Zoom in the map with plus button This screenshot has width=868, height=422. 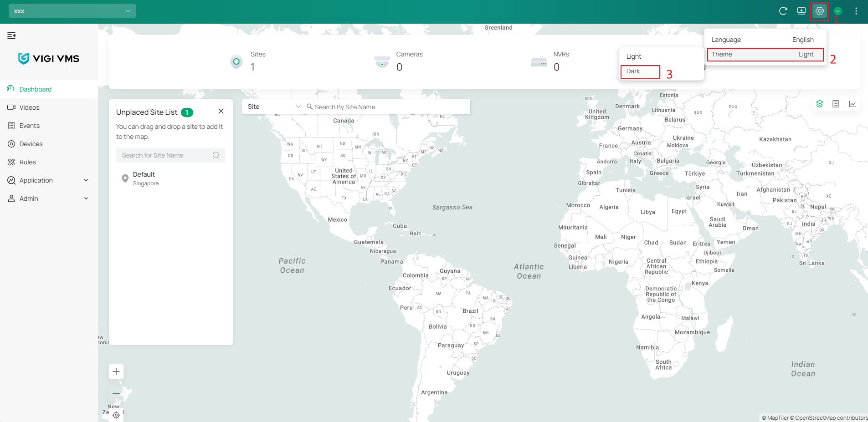tap(116, 371)
